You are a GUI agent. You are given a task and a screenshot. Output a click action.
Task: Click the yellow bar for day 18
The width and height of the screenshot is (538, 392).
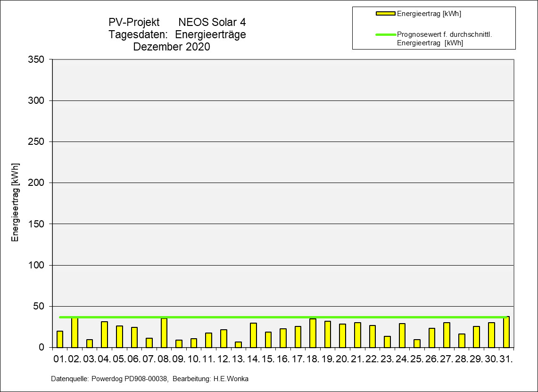[313, 334]
